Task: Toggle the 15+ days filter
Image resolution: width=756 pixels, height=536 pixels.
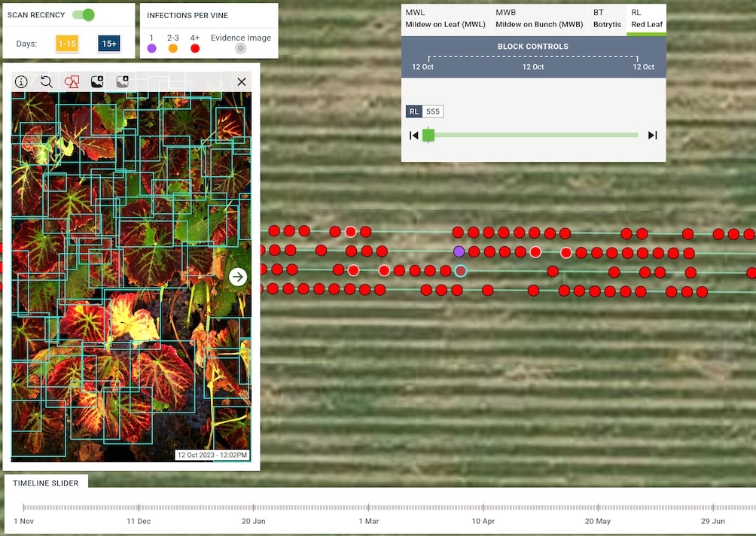Action: tap(109, 44)
